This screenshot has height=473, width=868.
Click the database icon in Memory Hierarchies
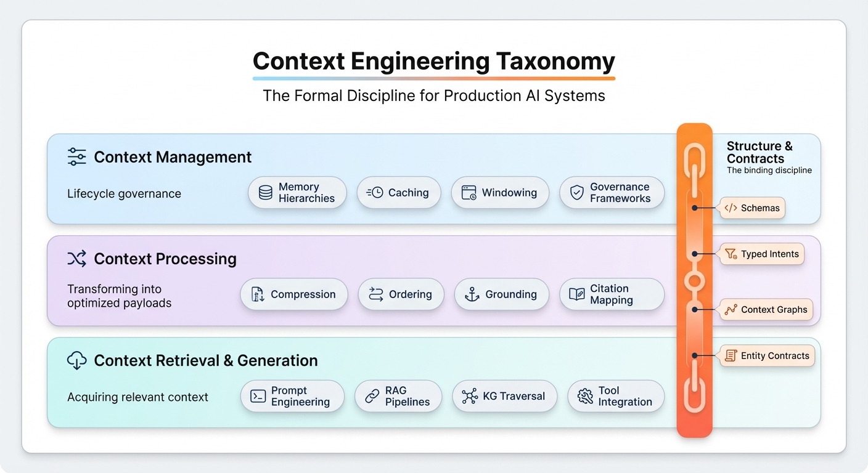point(266,193)
